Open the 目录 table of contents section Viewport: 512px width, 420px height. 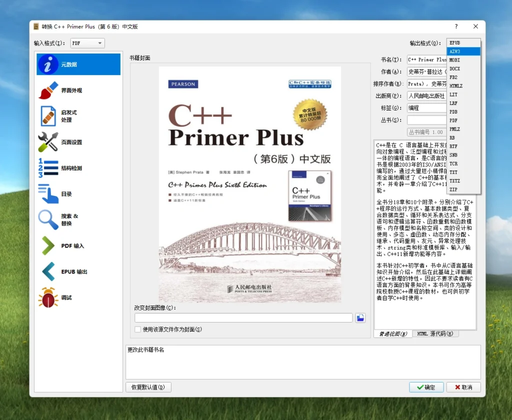tap(48, 193)
